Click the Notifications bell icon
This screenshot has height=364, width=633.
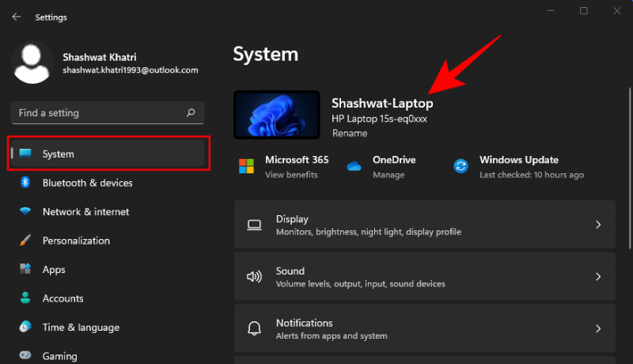coord(255,328)
